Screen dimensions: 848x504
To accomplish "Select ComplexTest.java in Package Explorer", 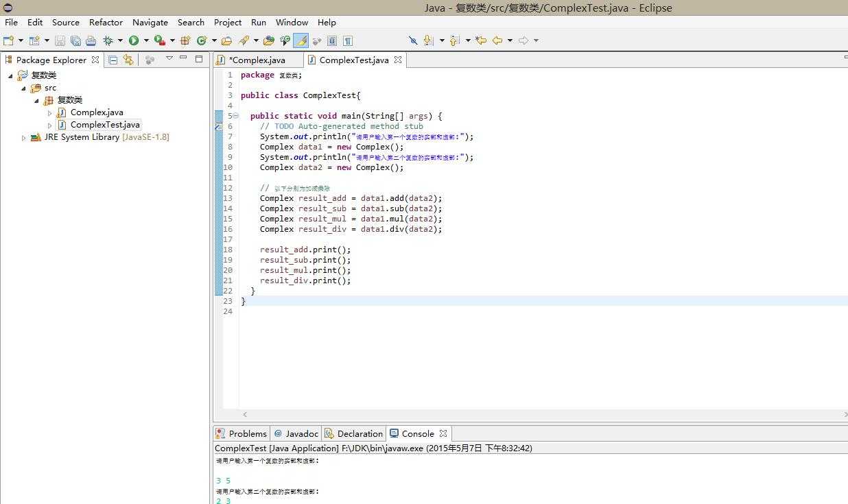I will click(105, 125).
